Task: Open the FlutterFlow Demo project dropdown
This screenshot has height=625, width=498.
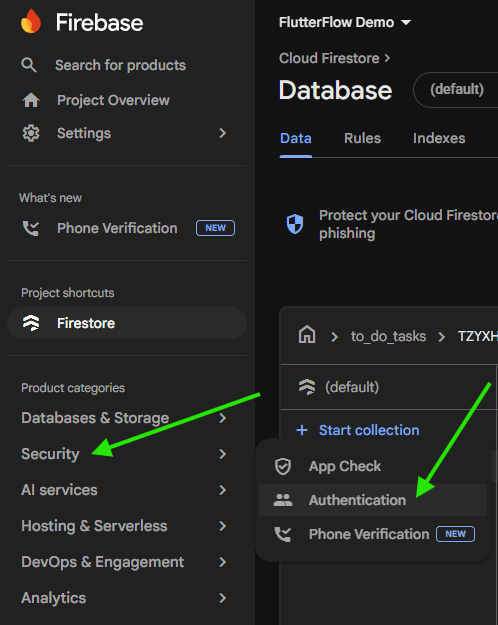Action: (344, 22)
